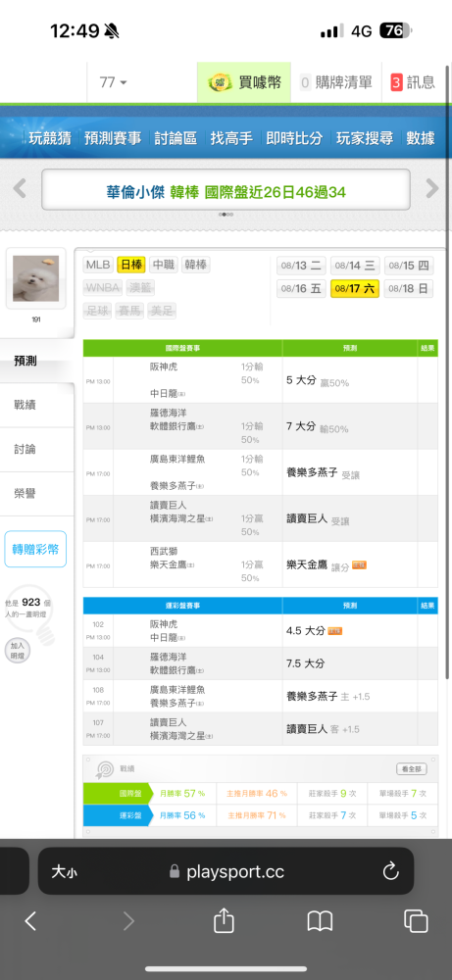Screen dimensions: 452x980
Task: Tap the 買噱幣 coin icon
Action: [x=220, y=82]
